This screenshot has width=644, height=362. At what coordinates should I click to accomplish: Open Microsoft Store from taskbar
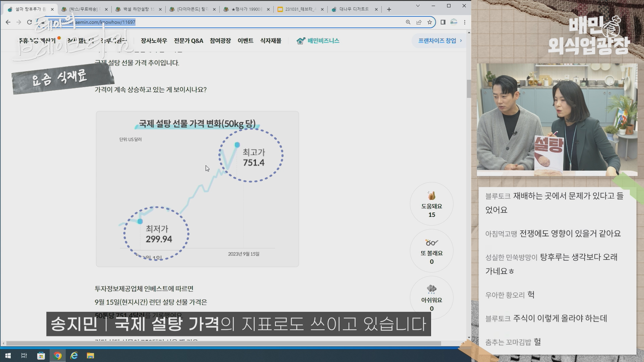(x=41, y=356)
